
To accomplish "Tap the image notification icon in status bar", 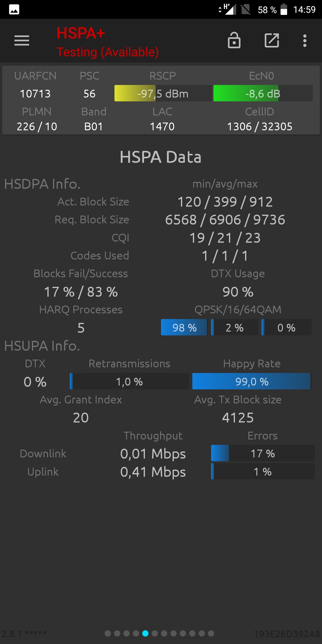I will (x=14, y=10).
